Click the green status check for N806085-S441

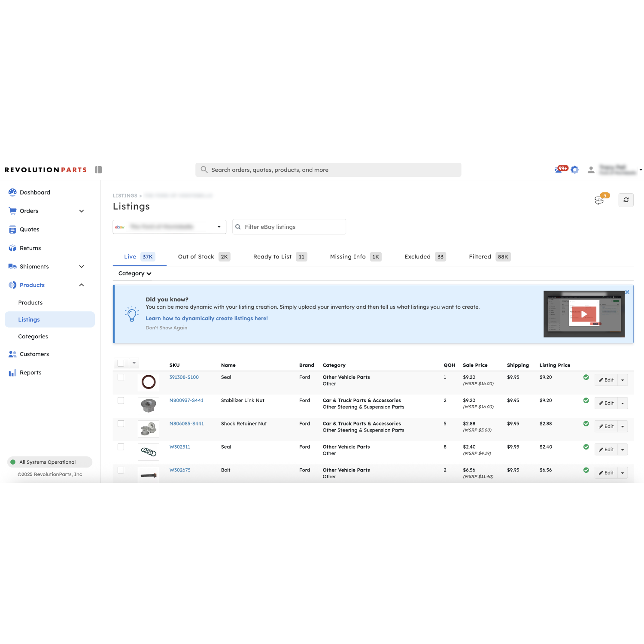pyautogui.click(x=586, y=424)
